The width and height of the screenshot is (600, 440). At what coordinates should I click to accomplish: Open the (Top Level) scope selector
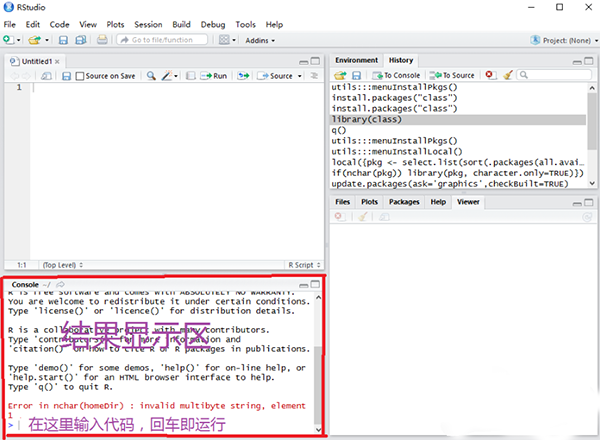click(x=63, y=265)
